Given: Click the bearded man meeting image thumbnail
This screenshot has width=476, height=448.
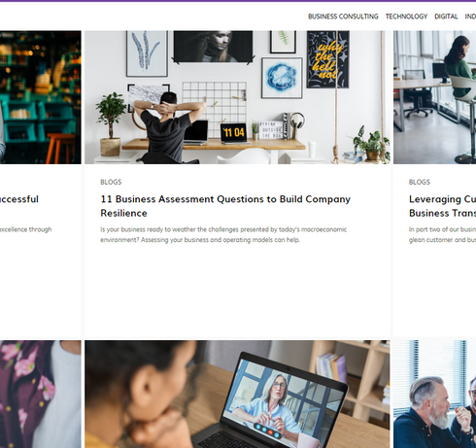Looking at the screenshot, I should coord(434,394).
